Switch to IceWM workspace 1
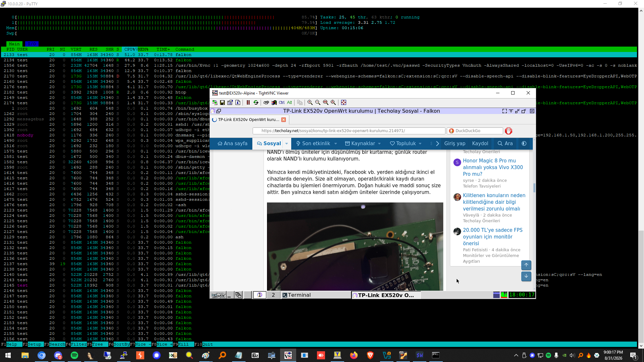The image size is (644, 362). (260, 295)
